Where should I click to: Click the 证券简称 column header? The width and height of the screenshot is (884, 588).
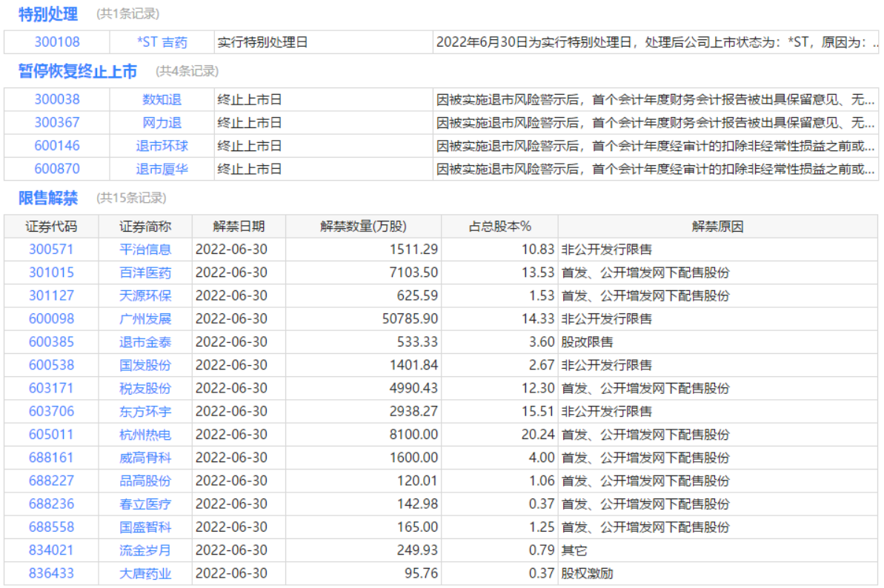tap(145, 227)
